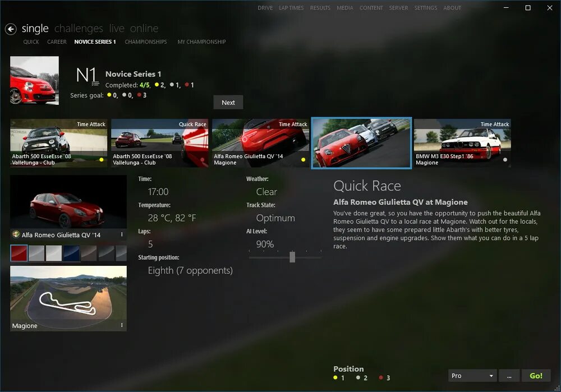Viewport: 561px width, 392px height.
Task: Minimize the application window
Action: click(x=506, y=8)
